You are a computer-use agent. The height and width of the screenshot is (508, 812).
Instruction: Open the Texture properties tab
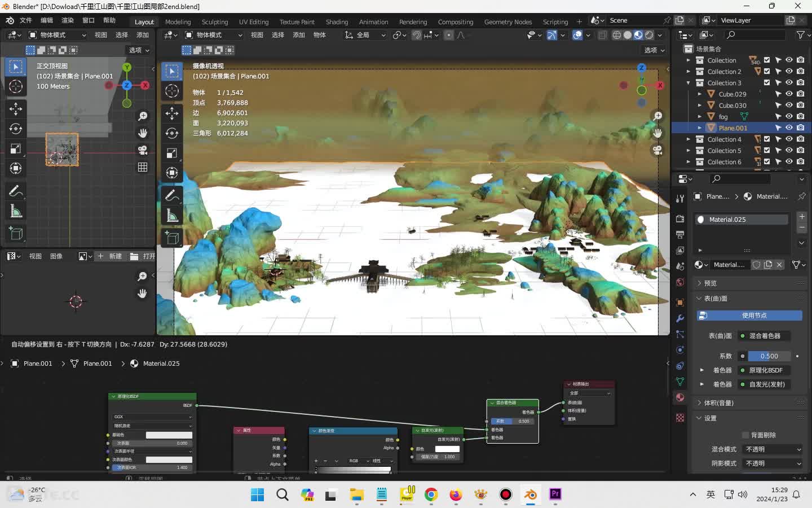(680, 418)
